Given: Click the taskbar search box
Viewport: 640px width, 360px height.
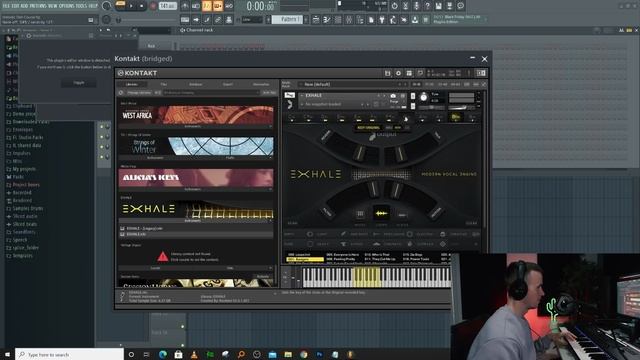Looking at the screenshot, I should (x=69, y=354).
